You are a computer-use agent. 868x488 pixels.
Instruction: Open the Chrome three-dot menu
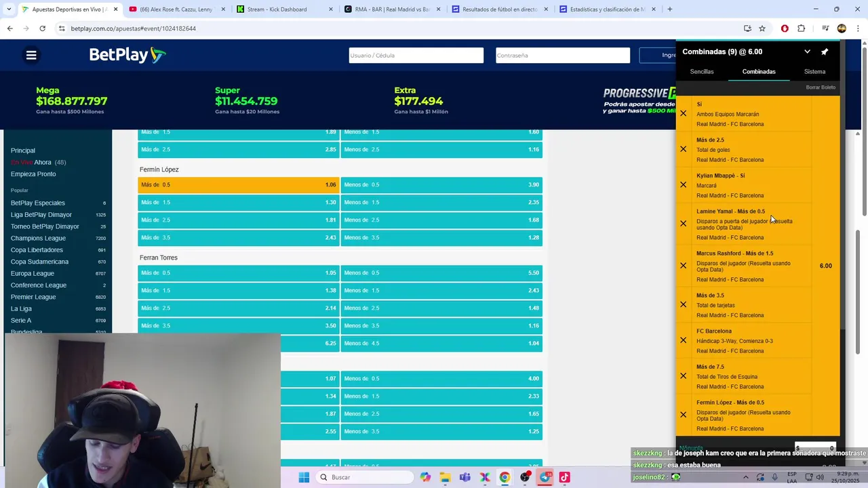click(859, 28)
